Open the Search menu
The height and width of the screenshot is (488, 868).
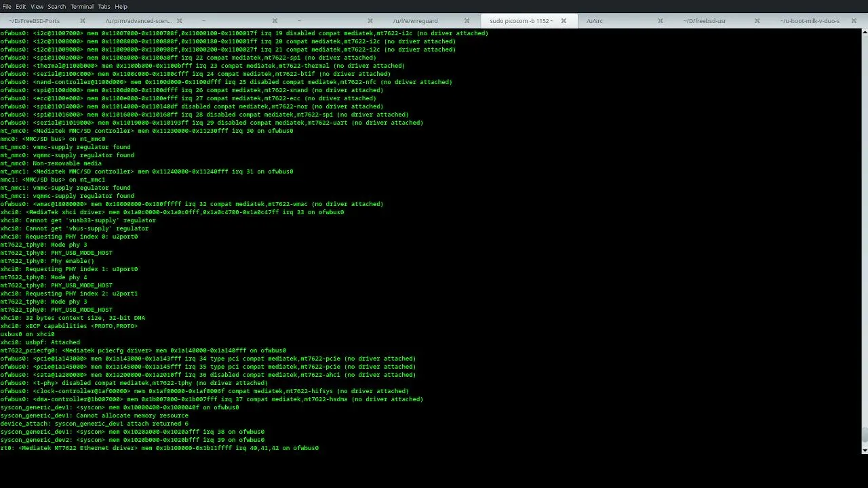pos(57,6)
